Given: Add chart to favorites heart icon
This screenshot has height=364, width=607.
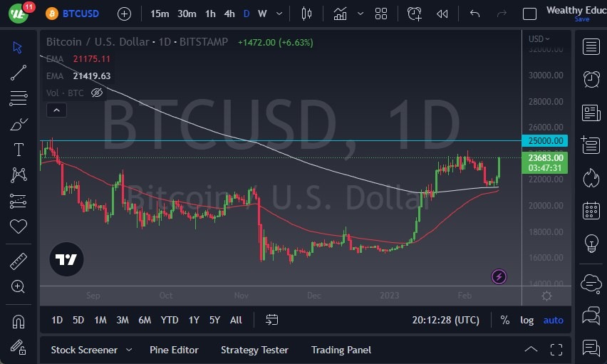Looking at the screenshot, I should pyautogui.click(x=19, y=226).
